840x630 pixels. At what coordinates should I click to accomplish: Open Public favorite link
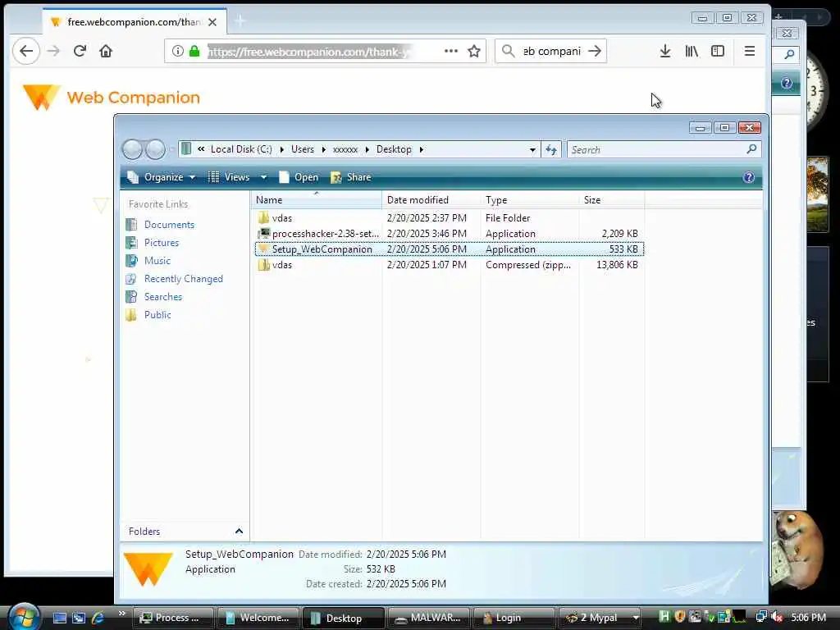pos(157,315)
